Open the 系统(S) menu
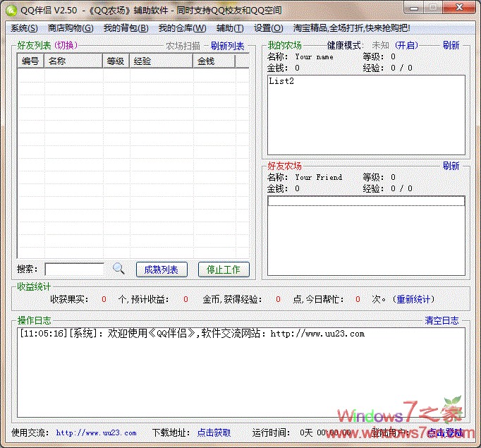Screen dimensions: 481x448 [x=24, y=28]
